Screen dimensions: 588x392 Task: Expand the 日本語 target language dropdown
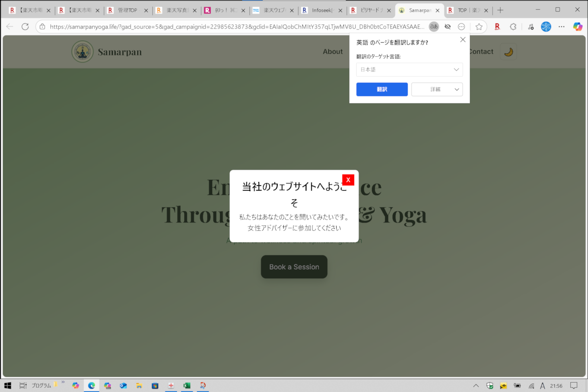click(409, 70)
